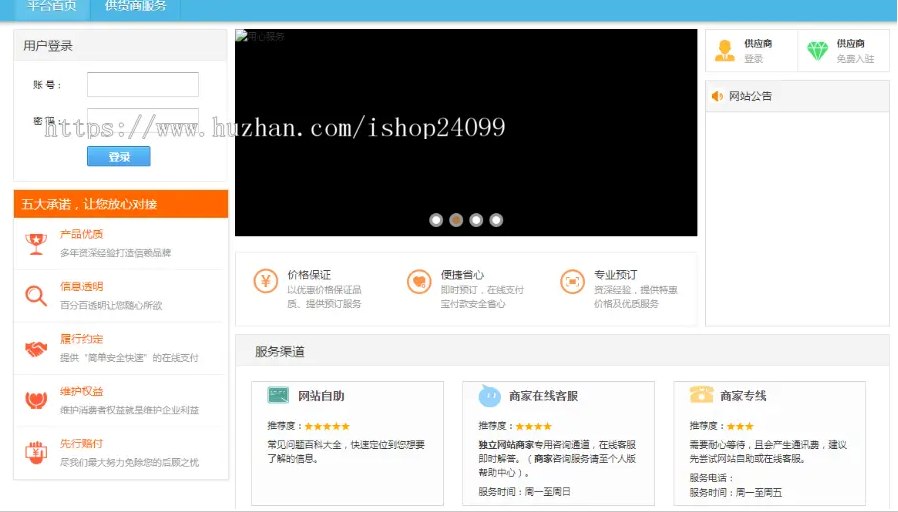Click the 五大承诺，让您放心对接 orange banner
Viewport: 898px width, 512px height.
click(x=121, y=204)
